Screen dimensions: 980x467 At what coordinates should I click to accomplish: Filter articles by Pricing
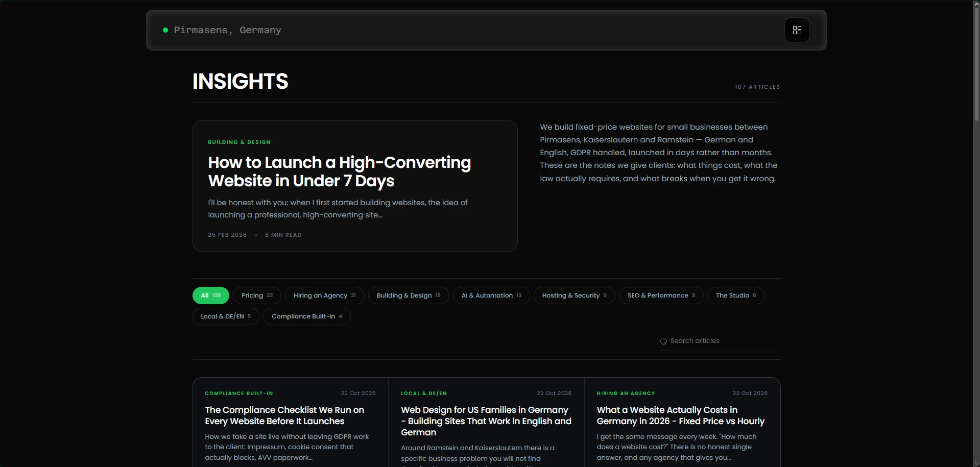[x=257, y=296]
